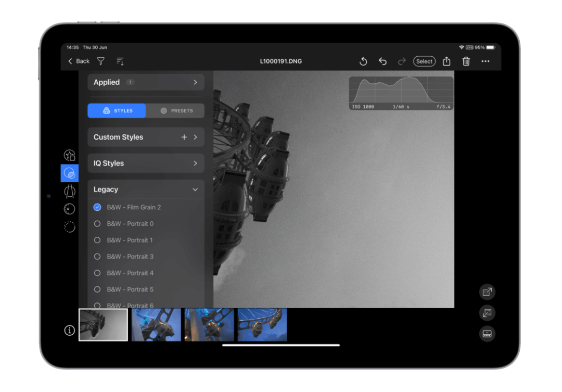The height and width of the screenshot is (392, 562).
Task: Tap the middle round image-transfer button
Action: click(487, 313)
